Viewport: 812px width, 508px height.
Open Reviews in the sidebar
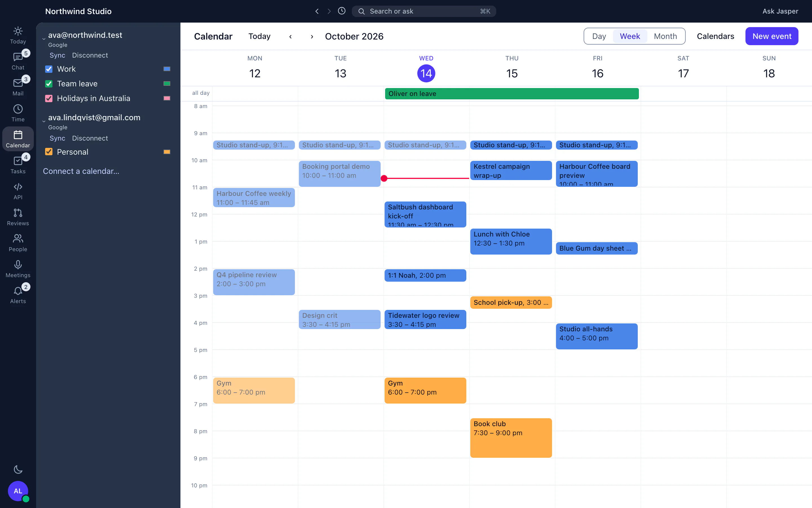[x=18, y=217]
